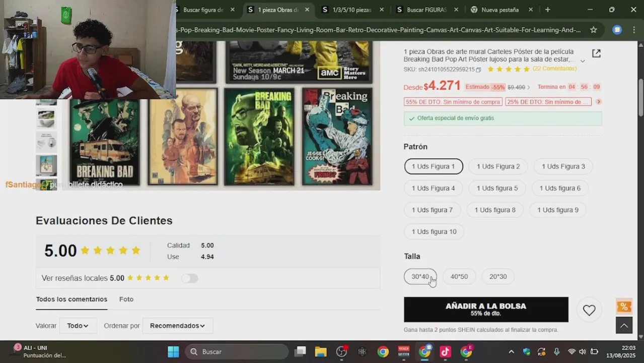Toggle Ver reseñas locales switch
Viewport: 644px width, 363px height.
point(190,278)
